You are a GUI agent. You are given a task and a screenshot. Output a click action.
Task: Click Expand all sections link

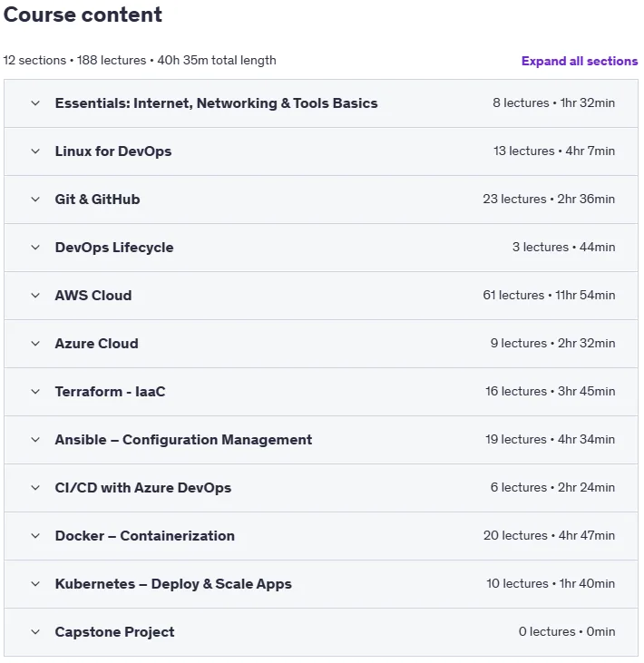tap(580, 61)
